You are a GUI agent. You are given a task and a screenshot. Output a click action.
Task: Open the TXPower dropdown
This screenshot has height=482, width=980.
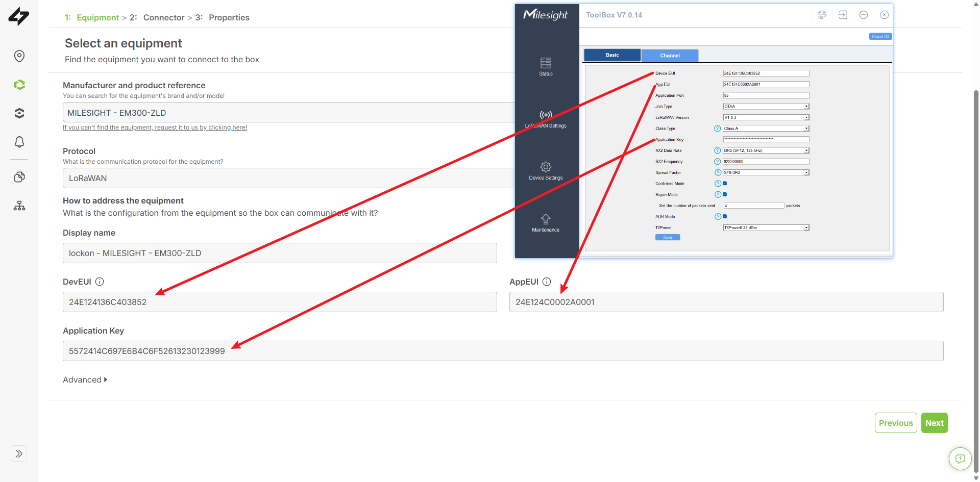[766, 227]
